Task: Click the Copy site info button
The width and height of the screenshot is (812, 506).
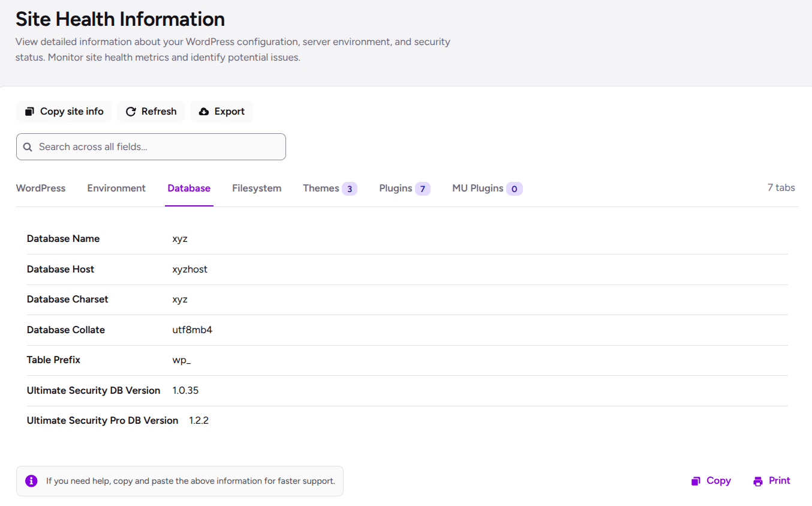Action: click(64, 112)
